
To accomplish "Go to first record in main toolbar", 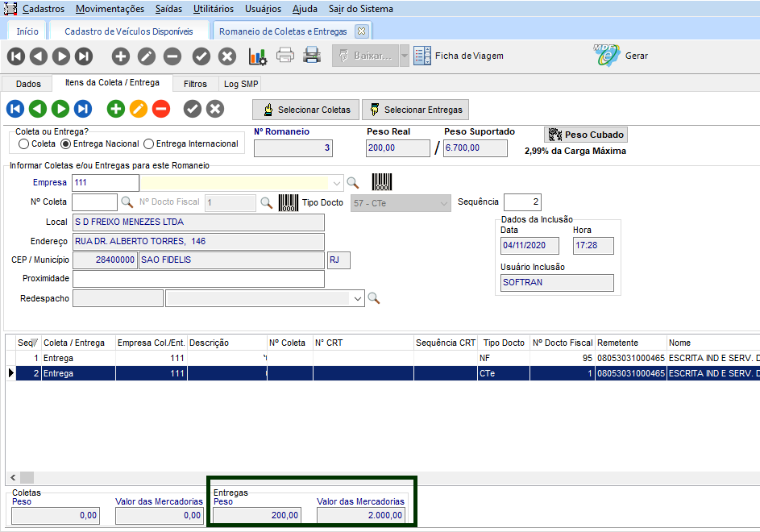I will point(16,56).
